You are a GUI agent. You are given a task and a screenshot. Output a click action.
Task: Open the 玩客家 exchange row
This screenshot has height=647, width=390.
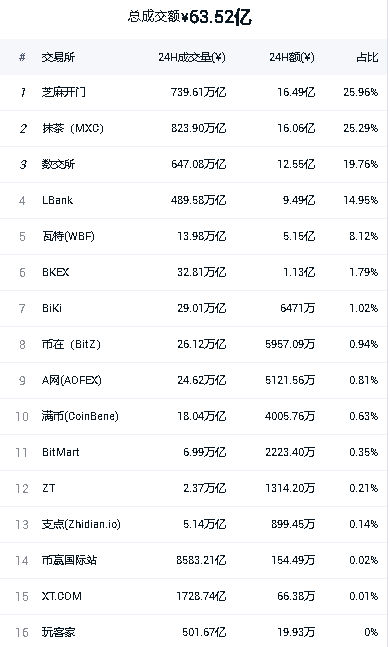click(193, 632)
